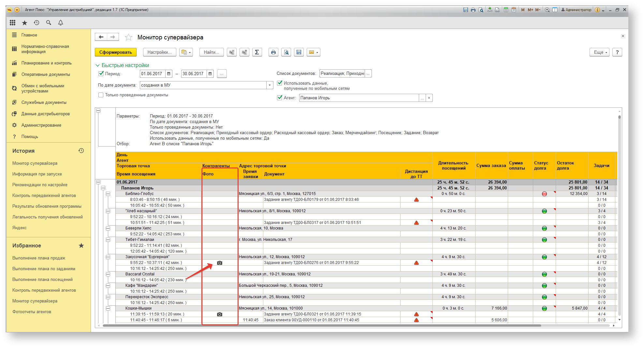Print the report with printer icon
The height and width of the screenshot is (348, 644).
coord(273,52)
